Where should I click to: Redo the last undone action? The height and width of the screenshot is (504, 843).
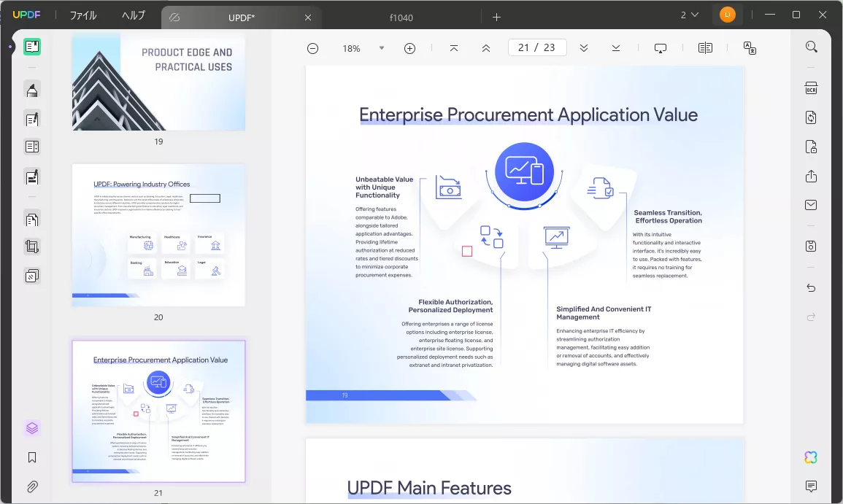[812, 317]
